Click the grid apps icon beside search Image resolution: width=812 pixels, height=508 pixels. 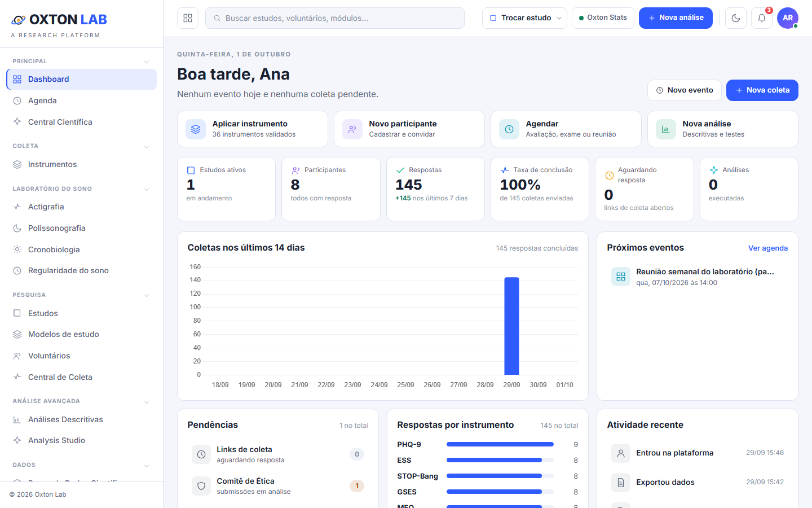pyautogui.click(x=188, y=18)
